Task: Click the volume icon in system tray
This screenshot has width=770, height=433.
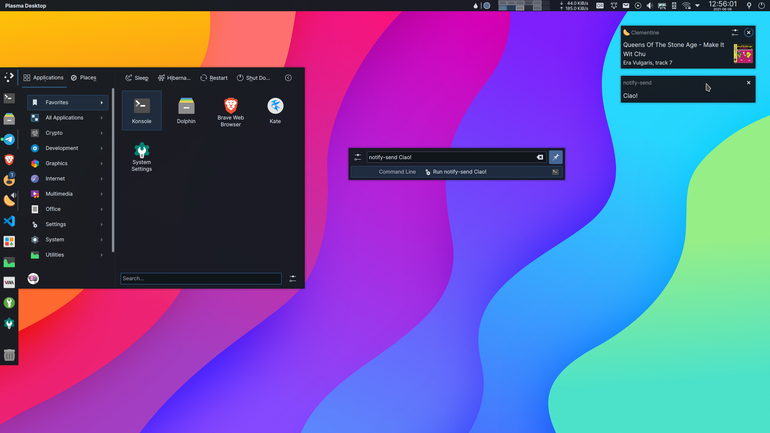Action: pos(650,6)
